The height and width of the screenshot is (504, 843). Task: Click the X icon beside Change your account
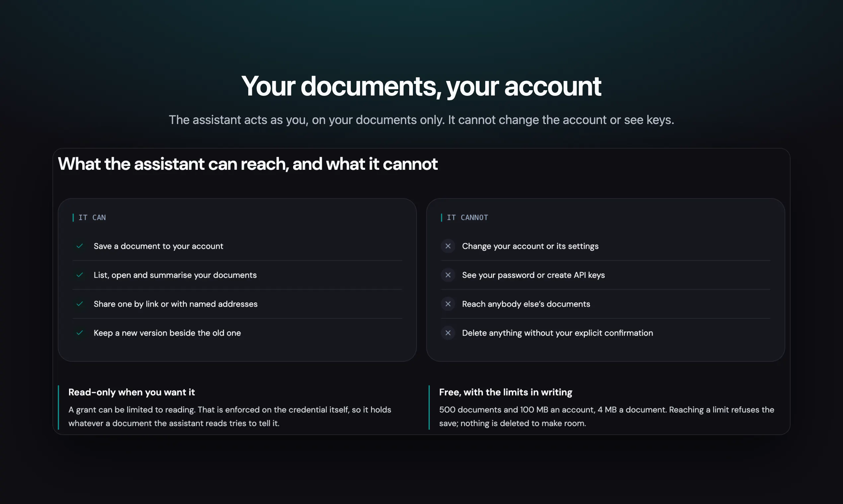coord(448,246)
